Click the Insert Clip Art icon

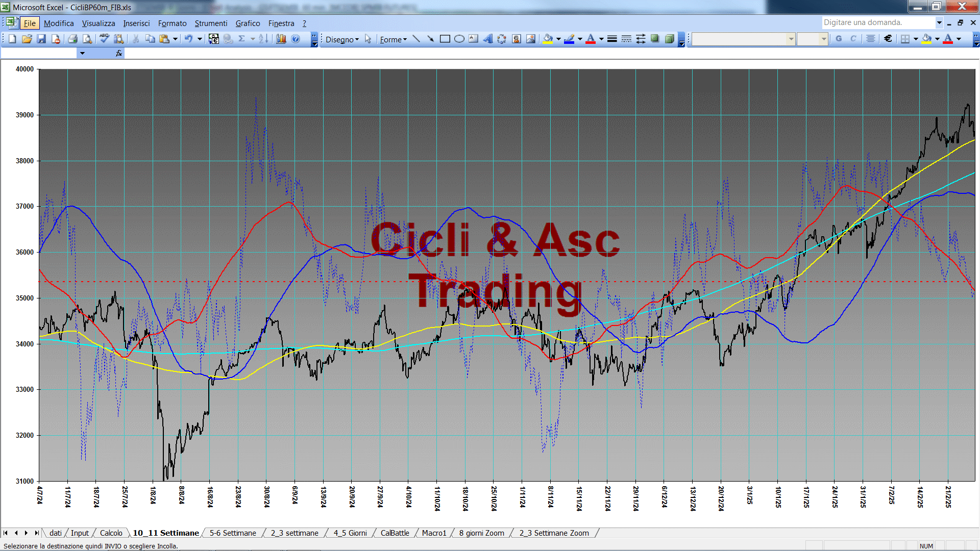pos(516,39)
